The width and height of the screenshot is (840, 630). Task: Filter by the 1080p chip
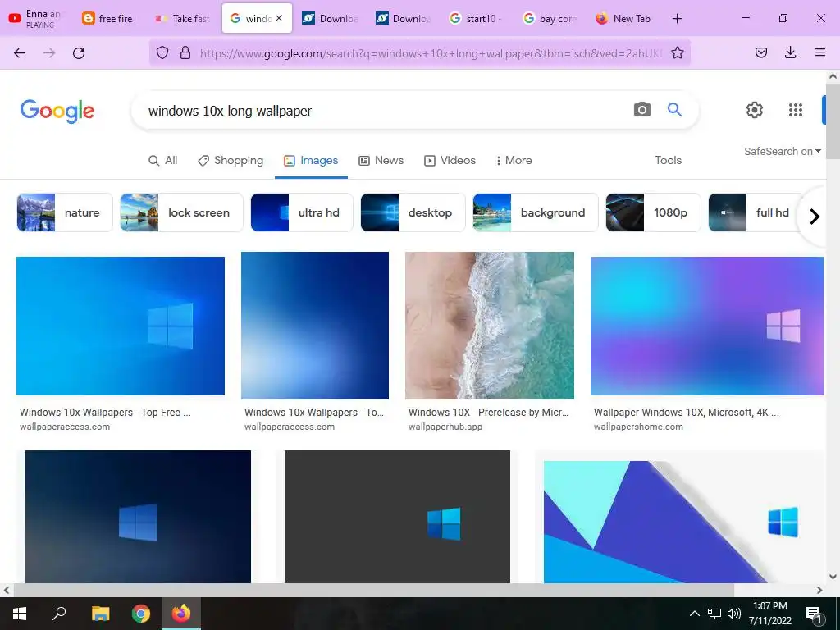pos(653,212)
